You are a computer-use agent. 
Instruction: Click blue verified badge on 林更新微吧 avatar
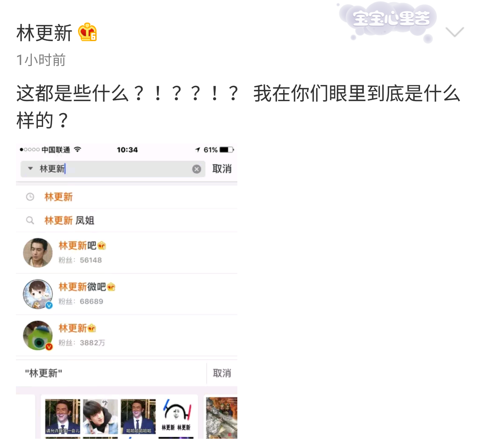coord(49,305)
